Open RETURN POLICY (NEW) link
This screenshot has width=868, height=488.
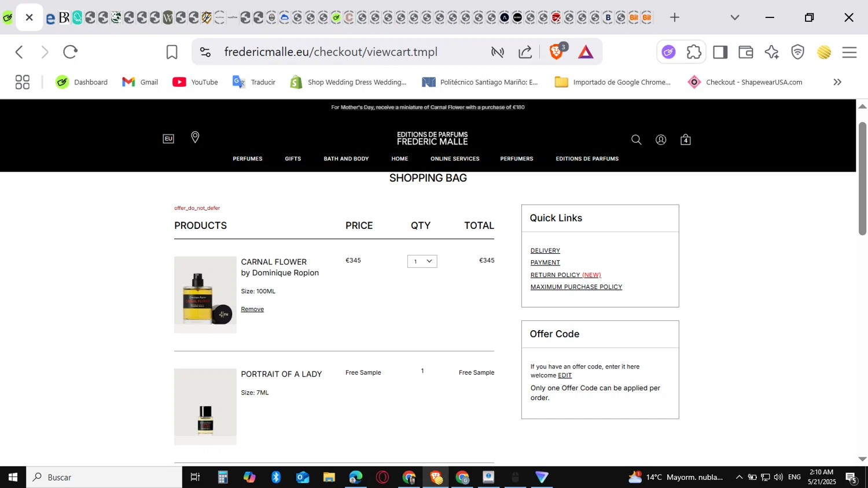click(566, 275)
